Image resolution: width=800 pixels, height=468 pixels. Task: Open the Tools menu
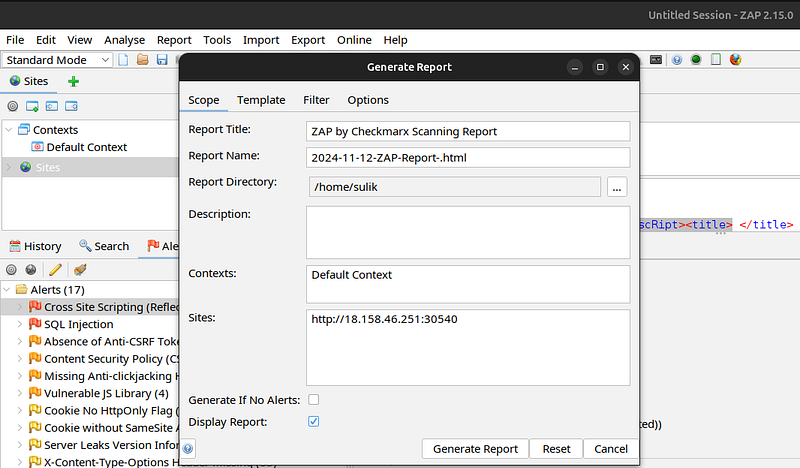point(217,40)
